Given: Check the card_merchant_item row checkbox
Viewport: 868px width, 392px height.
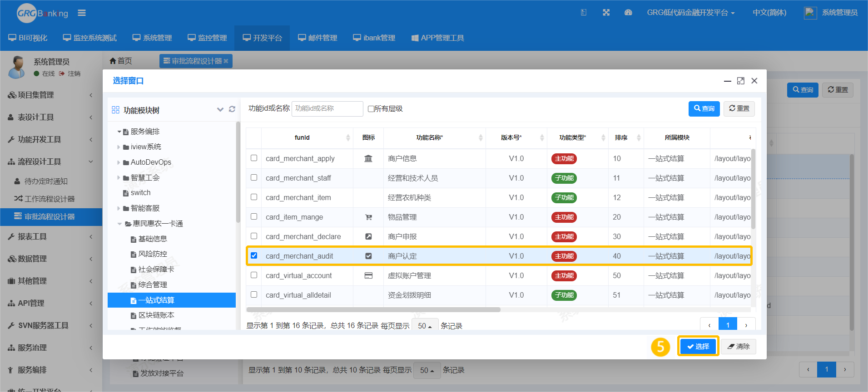Looking at the screenshot, I should pos(254,197).
